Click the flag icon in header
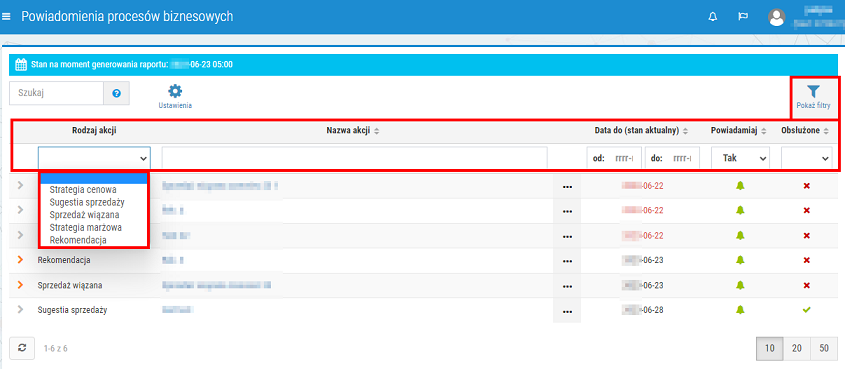This screenshot has width=845, height=369. [743, 17]
